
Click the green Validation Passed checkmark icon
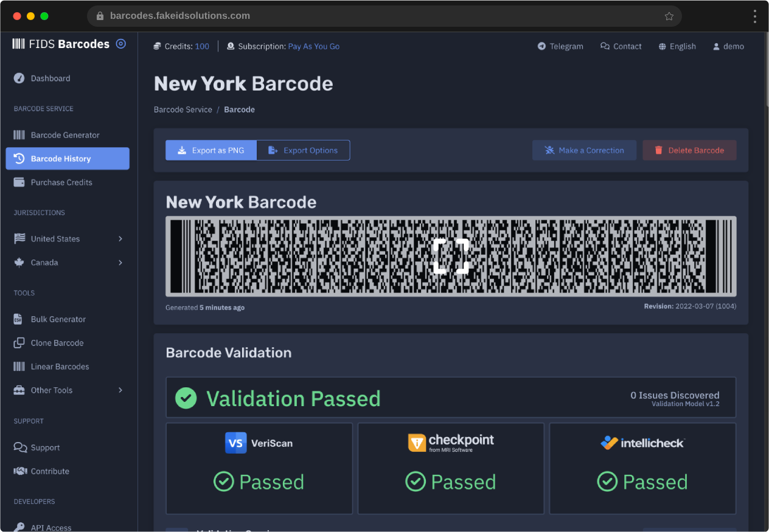point(186,398)
